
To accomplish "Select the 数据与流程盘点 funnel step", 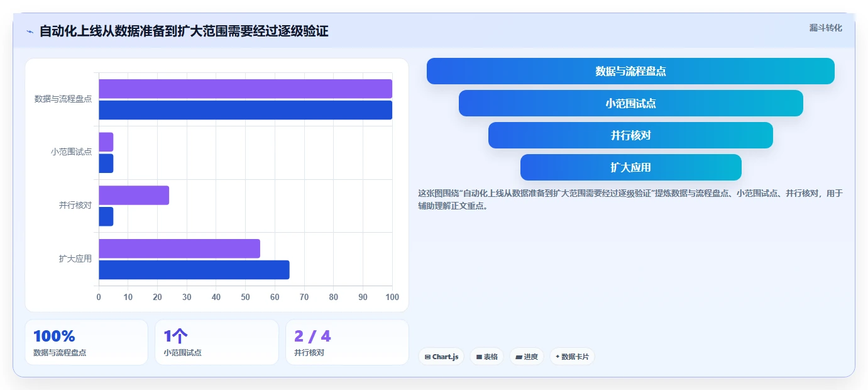I will 630,71.
